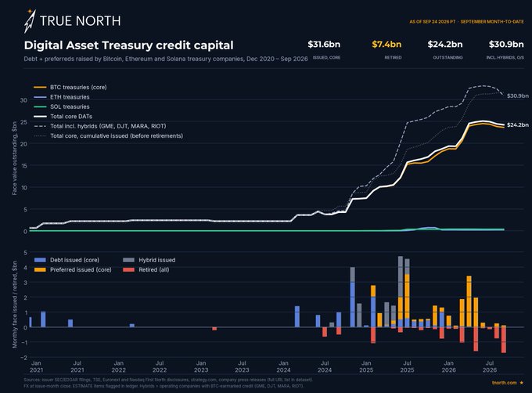Screen dimensions: 532x393
Task: Click the blue 'Debt issued (core)' legend swatch
Action: tap(40, 260)
